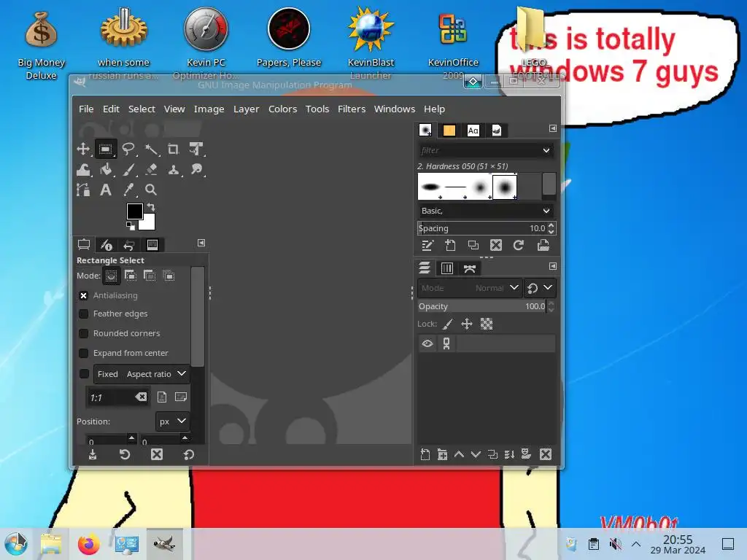Open Firefox from the taskbar
The width and height of the screenshot is (747, 560).
[88, 544]
